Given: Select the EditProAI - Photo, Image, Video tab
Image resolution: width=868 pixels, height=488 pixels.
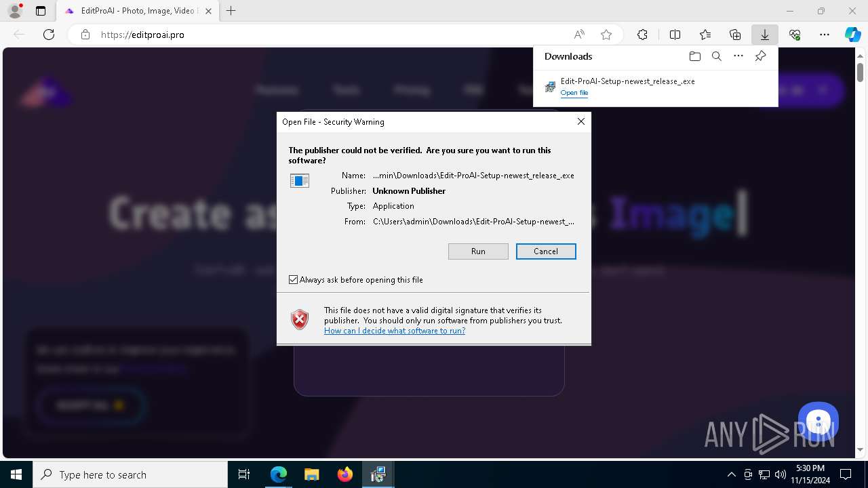Looking at the screenshot, I should [138, 11].
